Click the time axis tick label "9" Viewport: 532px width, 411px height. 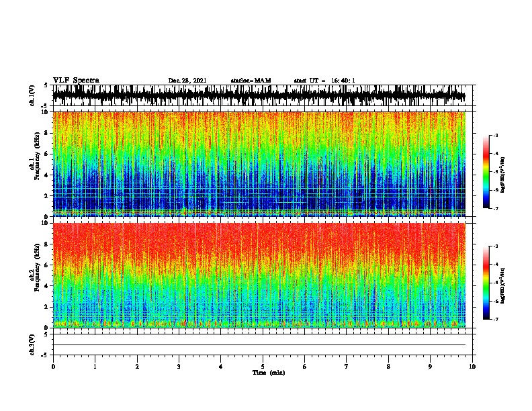pos(430,367)
